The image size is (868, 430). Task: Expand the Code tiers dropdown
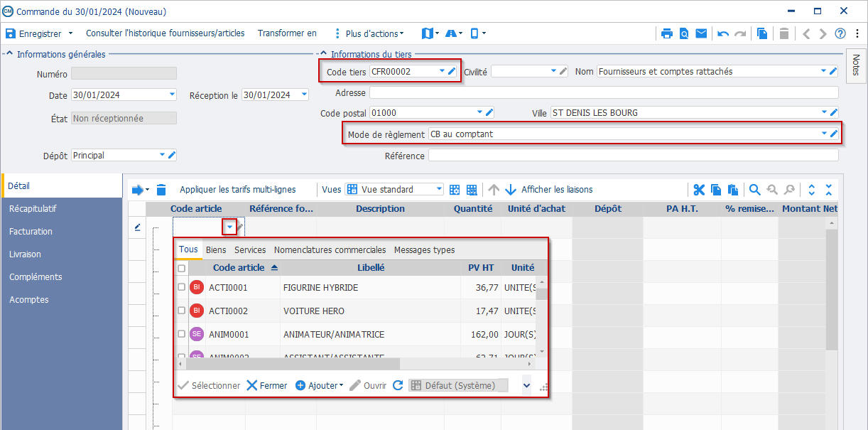[x=443, y=71]
